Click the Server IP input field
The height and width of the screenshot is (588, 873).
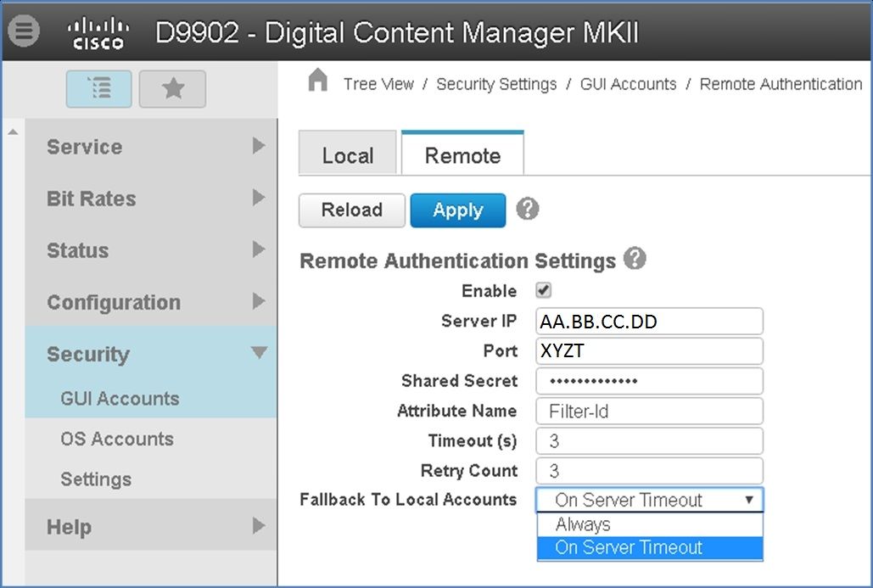pos(650,322)
